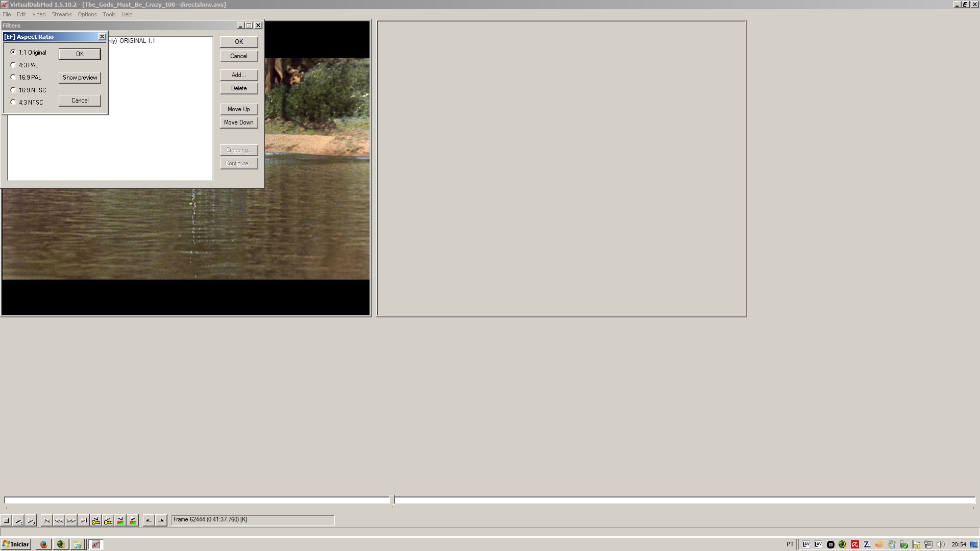The height and width of the screenshot is (551, 980).
Task: Drag the timeline position slider
Action: click(391, 499)
